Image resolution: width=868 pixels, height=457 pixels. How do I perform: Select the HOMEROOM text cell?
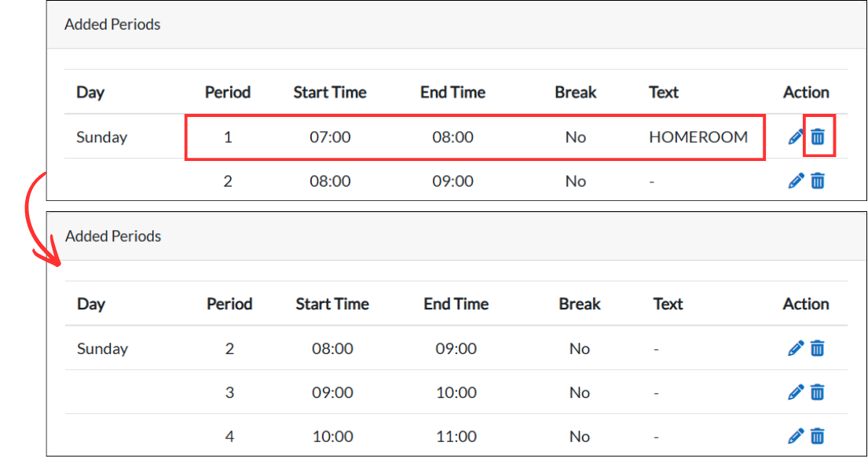point(698,137)
